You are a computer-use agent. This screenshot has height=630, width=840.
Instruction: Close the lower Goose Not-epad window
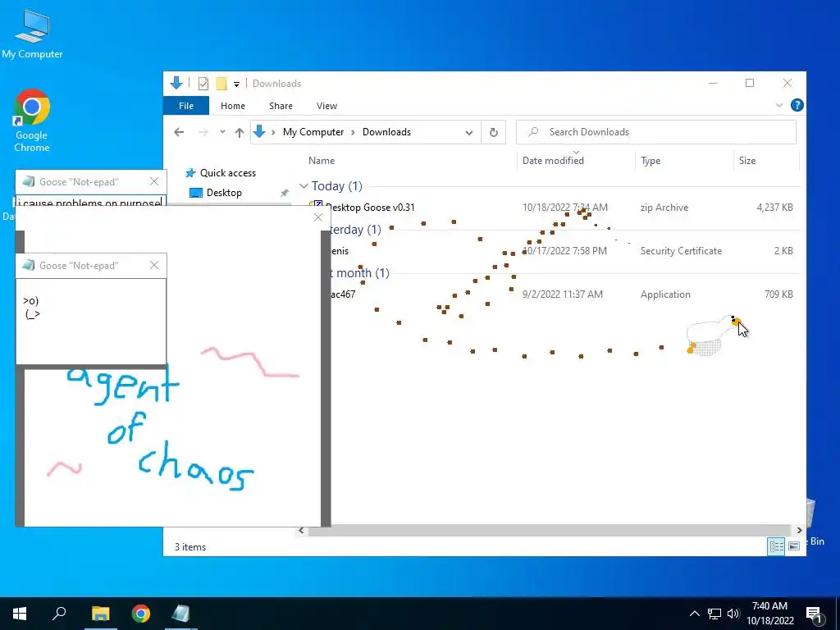[x=154, y=265]
